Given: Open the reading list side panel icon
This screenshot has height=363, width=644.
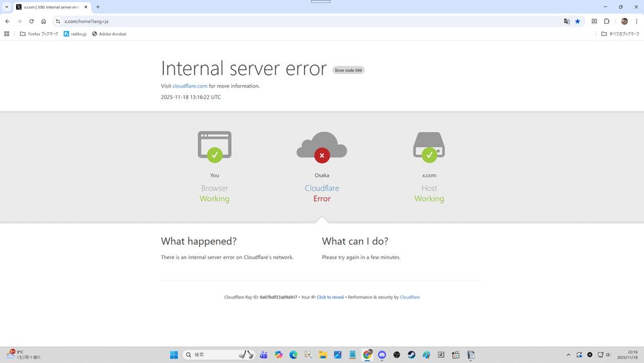Looking at the screenshot, I should click(x=594, y=21).
